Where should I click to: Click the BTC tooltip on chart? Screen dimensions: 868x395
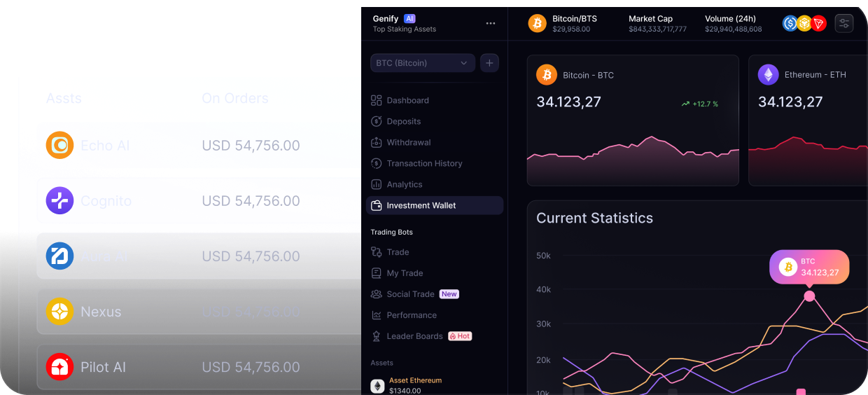click(809, 267)
